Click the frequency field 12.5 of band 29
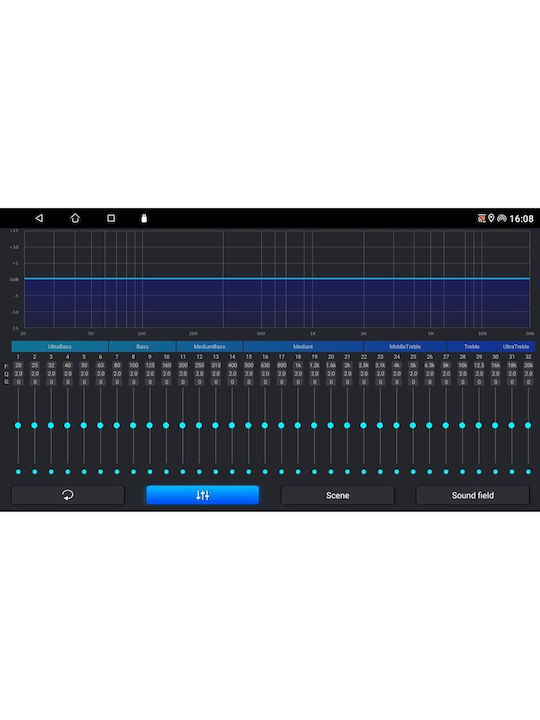 479,366
